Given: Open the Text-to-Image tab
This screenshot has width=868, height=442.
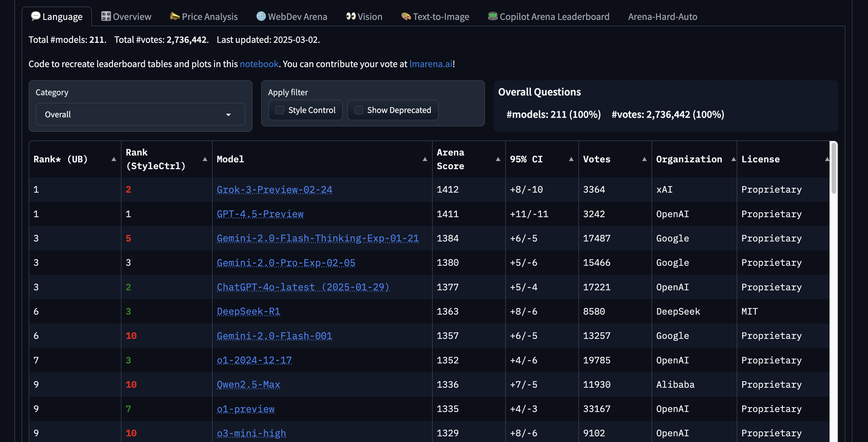Looking at the screenshot, I should [435, 17].
